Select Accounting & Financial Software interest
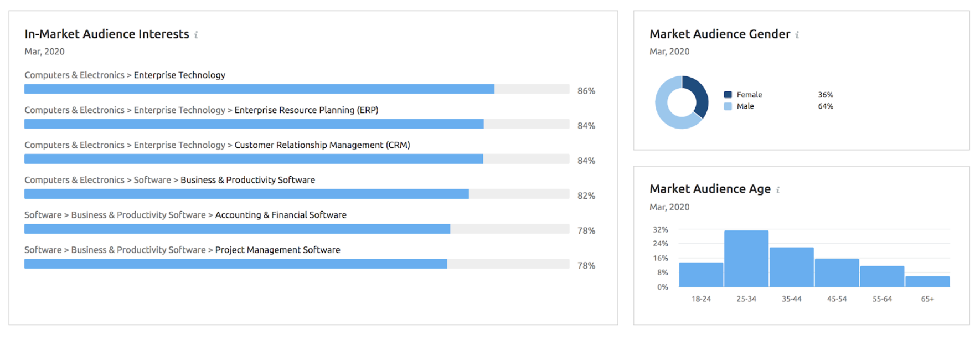Image resolution: width=980 pixels, height=339 pixels. 281,215
